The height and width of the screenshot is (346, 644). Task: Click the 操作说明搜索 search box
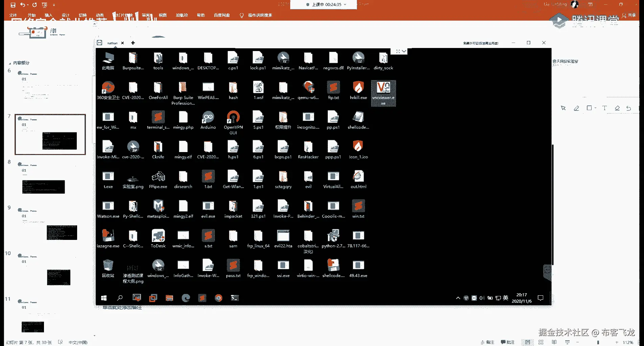click(x=260, y=15)
